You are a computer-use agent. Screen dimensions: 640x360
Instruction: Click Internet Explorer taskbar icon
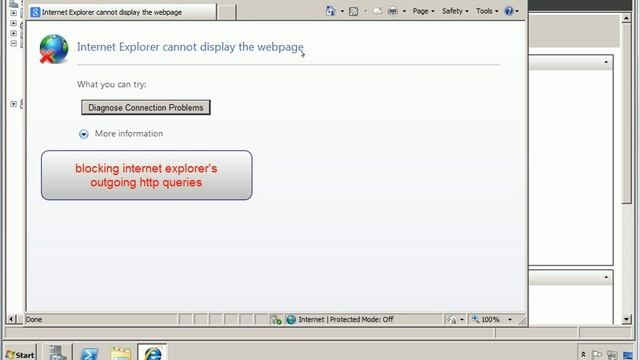(153, 353)
